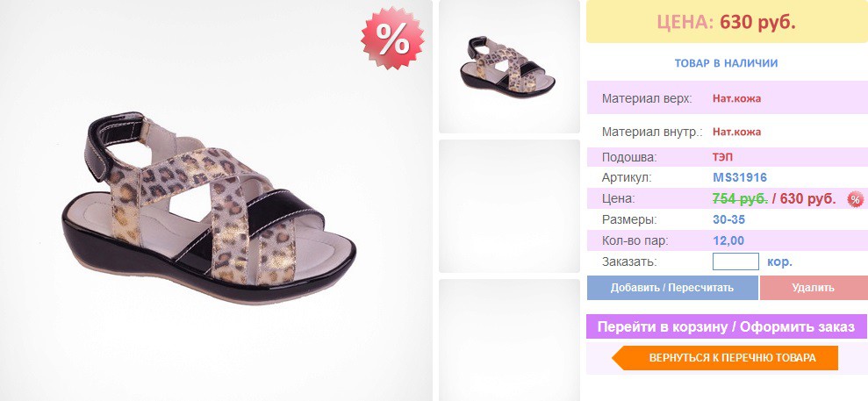Viewport: 868px width, 401px height.
Task: Go to Перейти в корзину / Оформить заказ
Action: (x=727, y=326)
